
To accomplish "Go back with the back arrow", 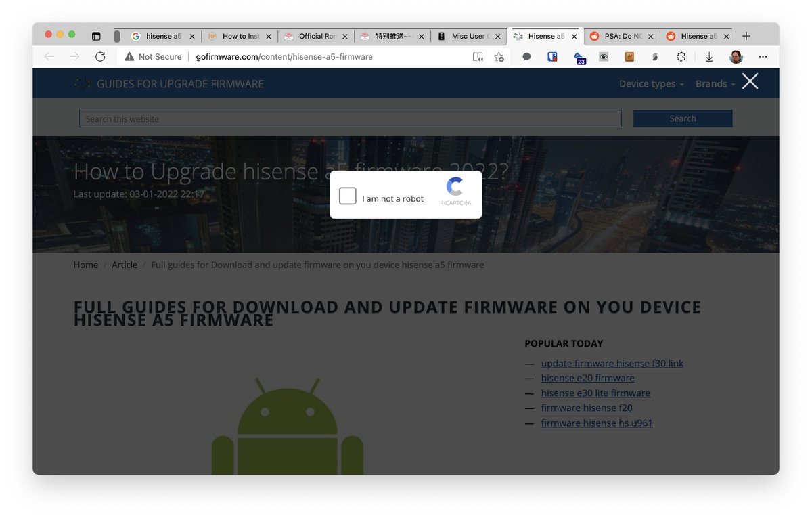I will (x=49, y=57).
